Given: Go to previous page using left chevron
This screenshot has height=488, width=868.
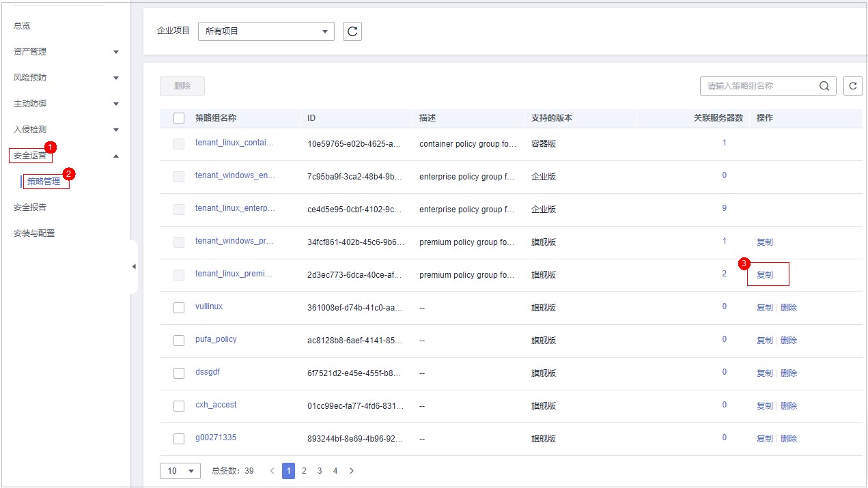Looking at the screenshot, I should [272, 471].
